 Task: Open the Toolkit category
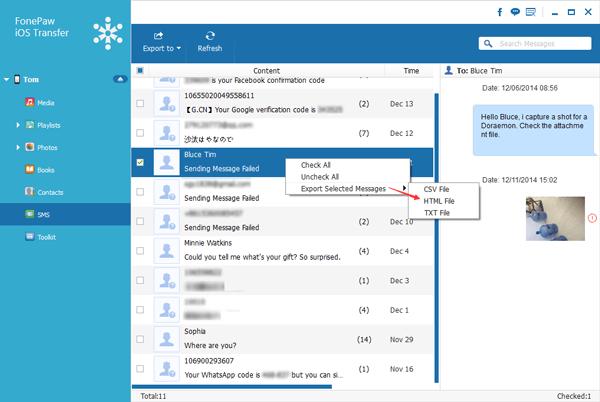(41, 237)
